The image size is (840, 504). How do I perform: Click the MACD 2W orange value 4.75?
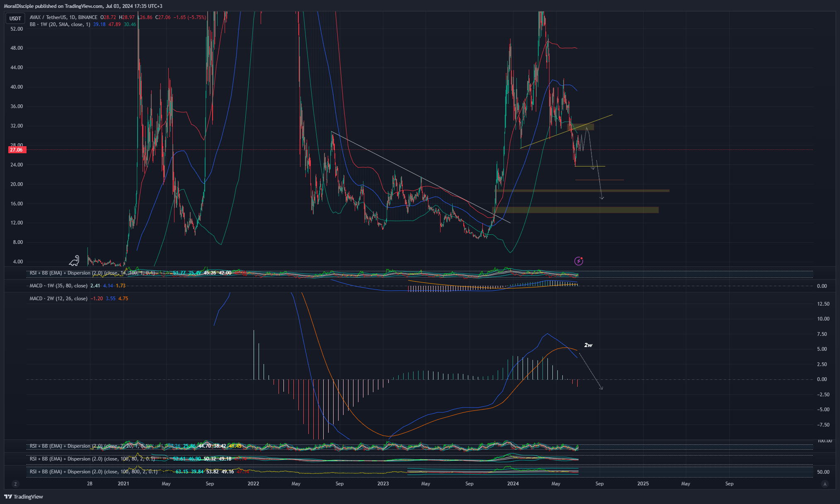(x=123, y=299)
